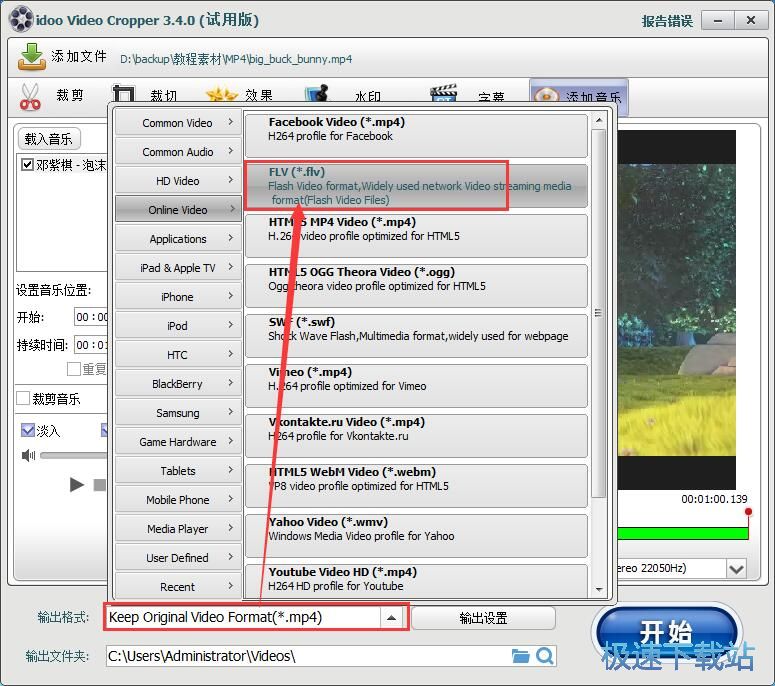Expand Media Player category arrow

pyautogui.click(x=231, y=528)
